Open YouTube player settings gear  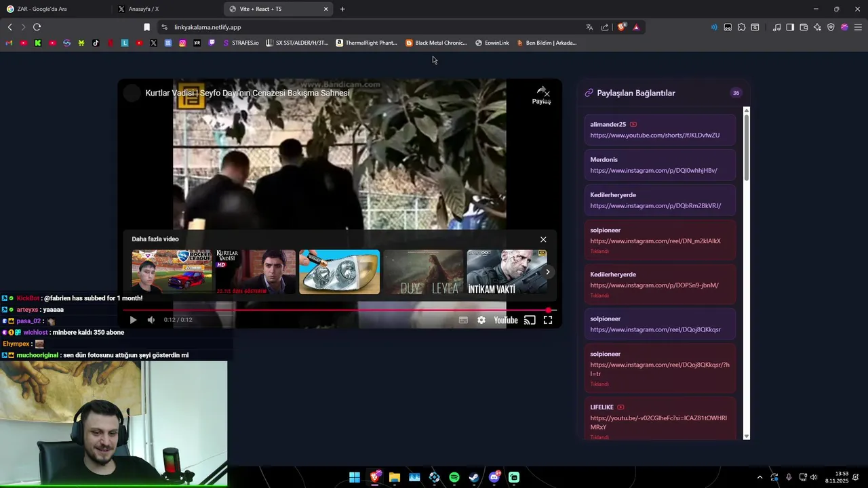point(481,320)
